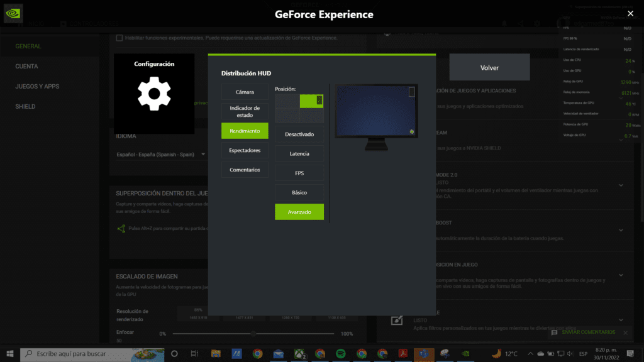The height and width of the screenshot is (362, 644).
Task: Choose the Básico performance mode
Action: [299, 192]
